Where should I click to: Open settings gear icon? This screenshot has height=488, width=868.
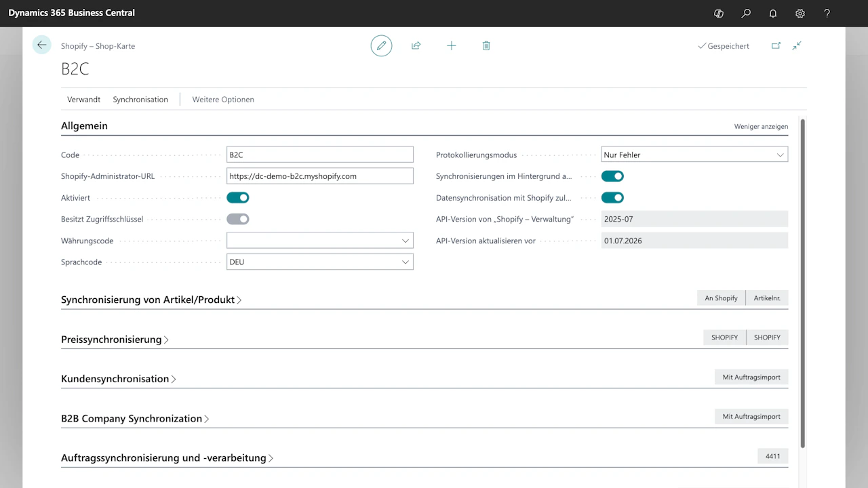(800, 13)
